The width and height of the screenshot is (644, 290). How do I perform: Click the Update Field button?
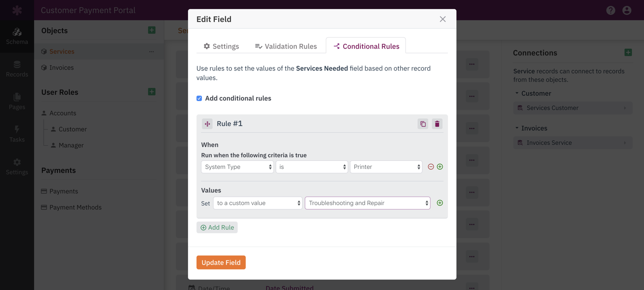221,262
